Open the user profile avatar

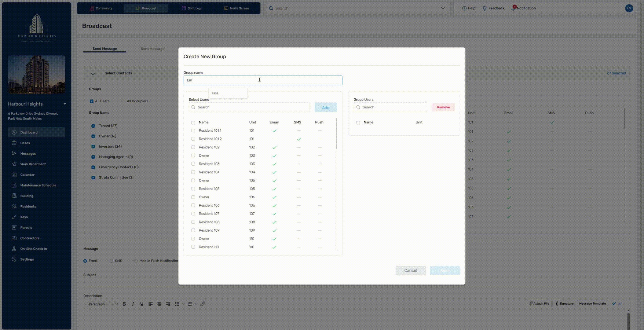click(x=629, y=8)
